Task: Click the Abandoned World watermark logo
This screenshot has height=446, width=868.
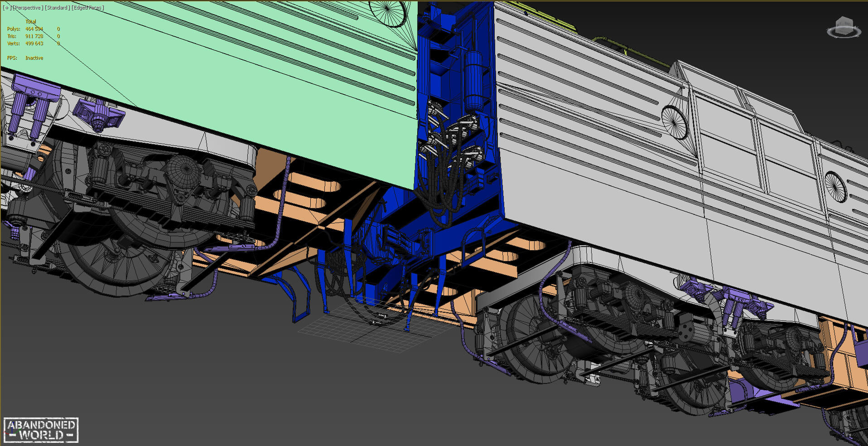Action: tap(41, 430)
